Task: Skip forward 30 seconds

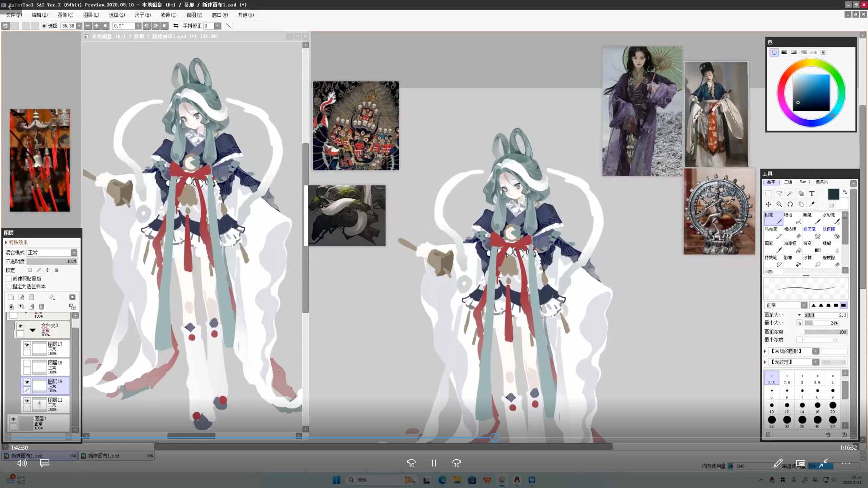Action: pyautogui.click(x=456, y=464)
